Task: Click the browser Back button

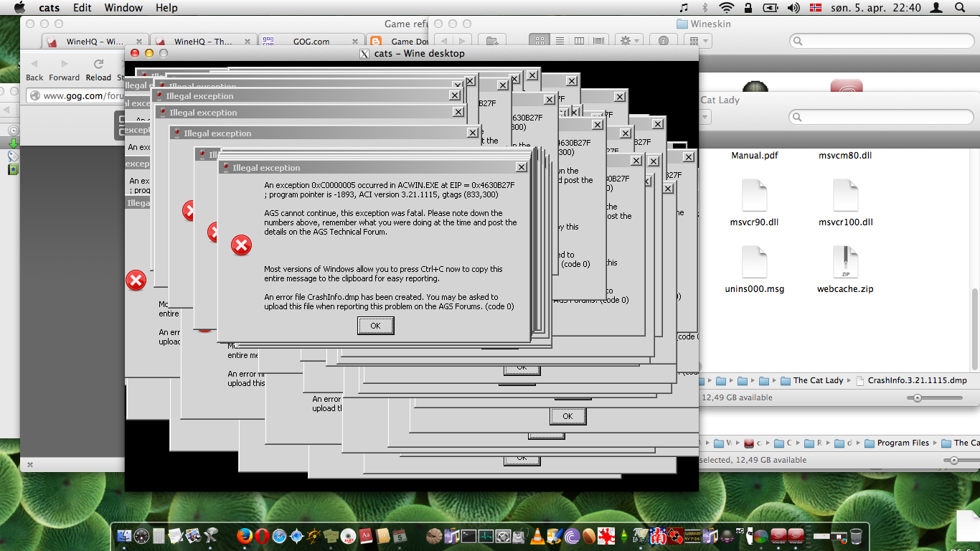Action: tap(34, 70)
